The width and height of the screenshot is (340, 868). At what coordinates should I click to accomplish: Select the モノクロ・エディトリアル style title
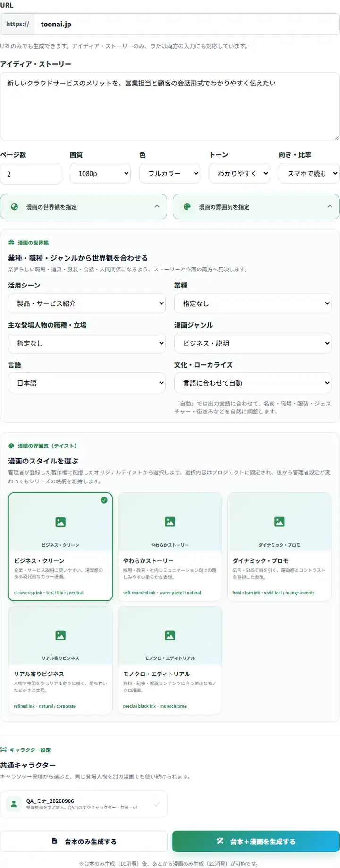pos(156,674)
